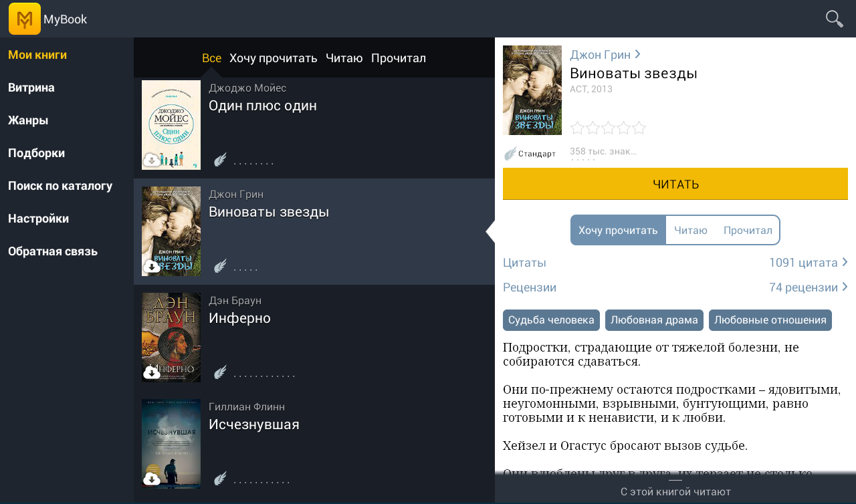Rate the book with the first star
Image resolution: width=856 pixels, height=504 pixels.
578,128
